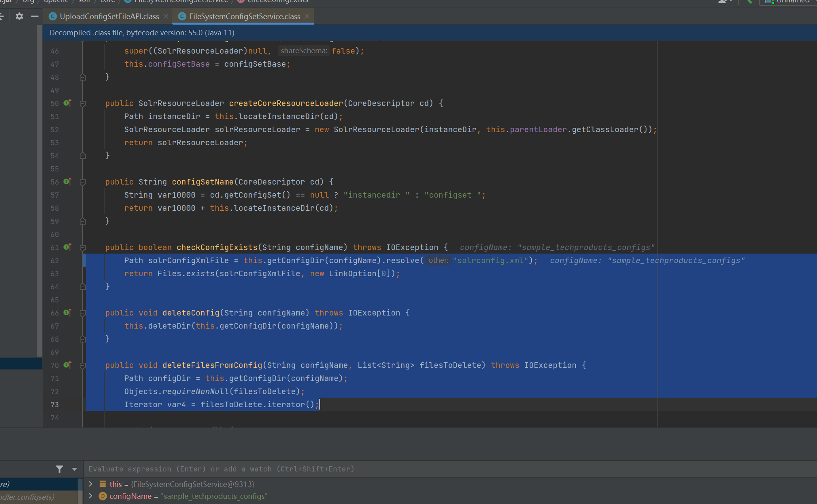Expand the configName variable in the debugger
817x504 pixels.
point(90,496)
